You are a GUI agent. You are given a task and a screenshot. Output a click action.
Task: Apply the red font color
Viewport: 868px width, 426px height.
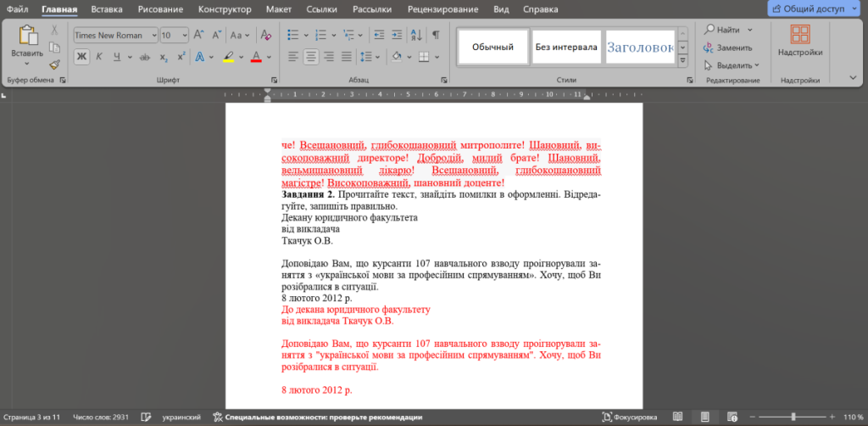click(x=256, y=57)
